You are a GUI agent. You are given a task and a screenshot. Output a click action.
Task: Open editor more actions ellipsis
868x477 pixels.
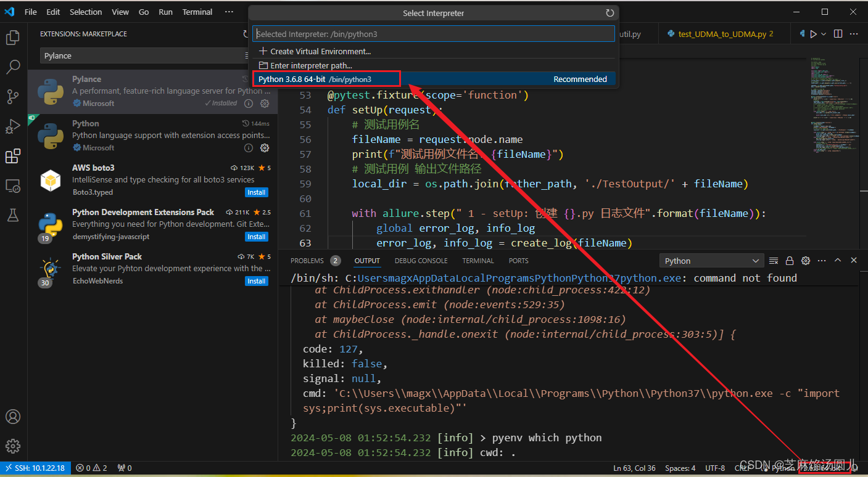[854, 34]
